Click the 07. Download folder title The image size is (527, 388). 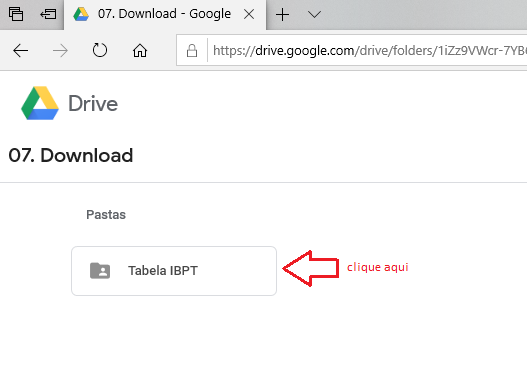[x=71, y=155]
